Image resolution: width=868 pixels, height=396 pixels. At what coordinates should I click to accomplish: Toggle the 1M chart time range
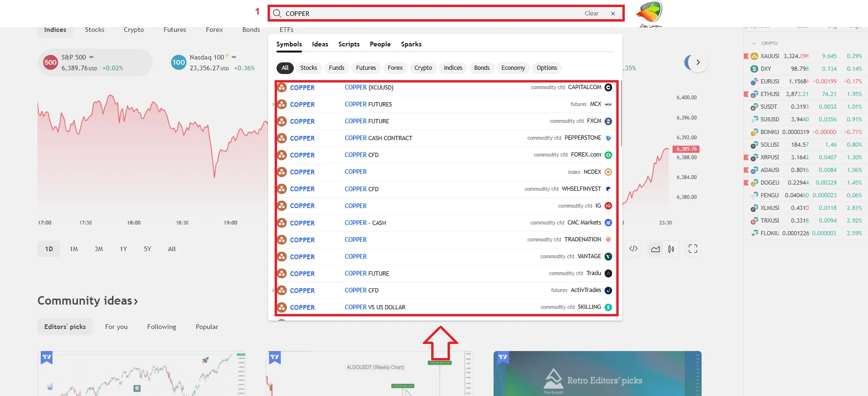point(74,249)
